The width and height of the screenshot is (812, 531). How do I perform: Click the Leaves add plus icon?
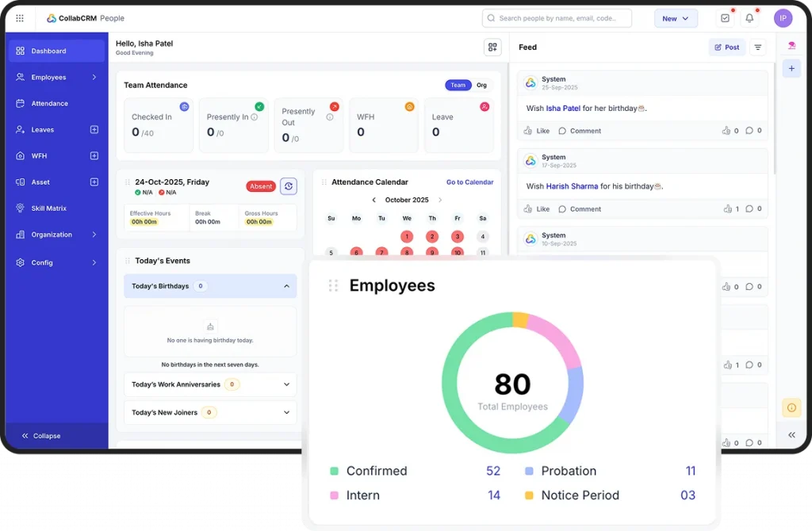coord(94,130)
